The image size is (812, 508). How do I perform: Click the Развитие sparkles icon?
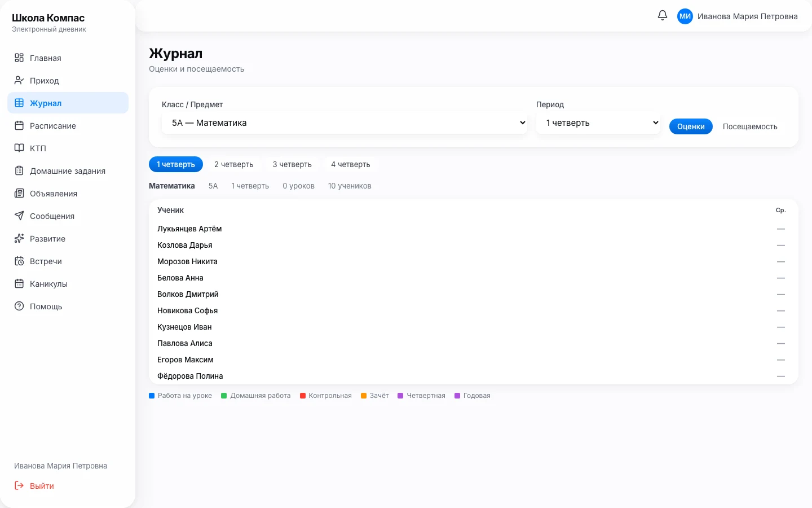[x=19, y=238]
